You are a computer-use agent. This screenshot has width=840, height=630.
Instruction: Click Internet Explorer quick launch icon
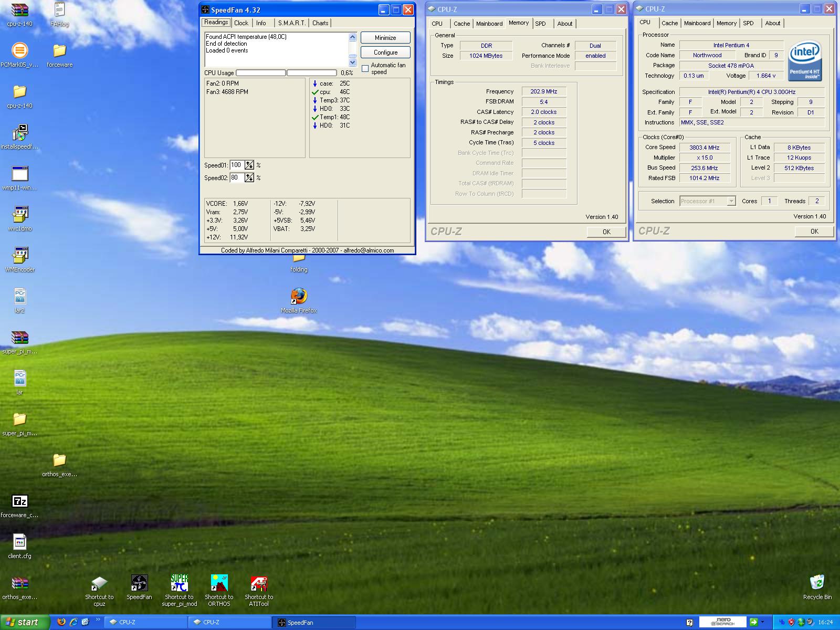(73, 622)
